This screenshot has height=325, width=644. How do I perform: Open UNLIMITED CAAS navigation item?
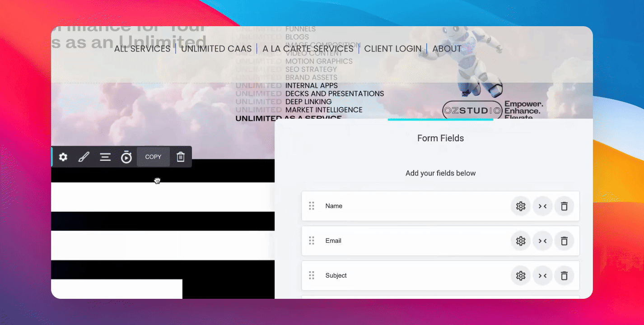(216, 49)
